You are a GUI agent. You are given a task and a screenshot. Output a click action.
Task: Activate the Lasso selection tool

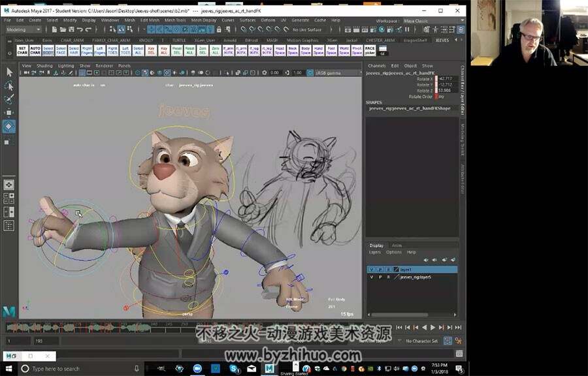[x=9, y=86]
